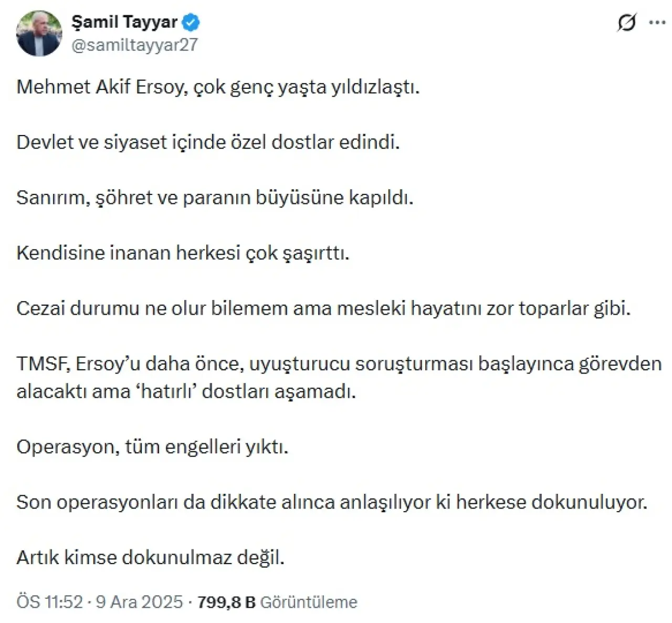This screenshot has height=623, width=672.
Task: Click Şamil Tayyar's profile avatar
Action: pos(39,34)
